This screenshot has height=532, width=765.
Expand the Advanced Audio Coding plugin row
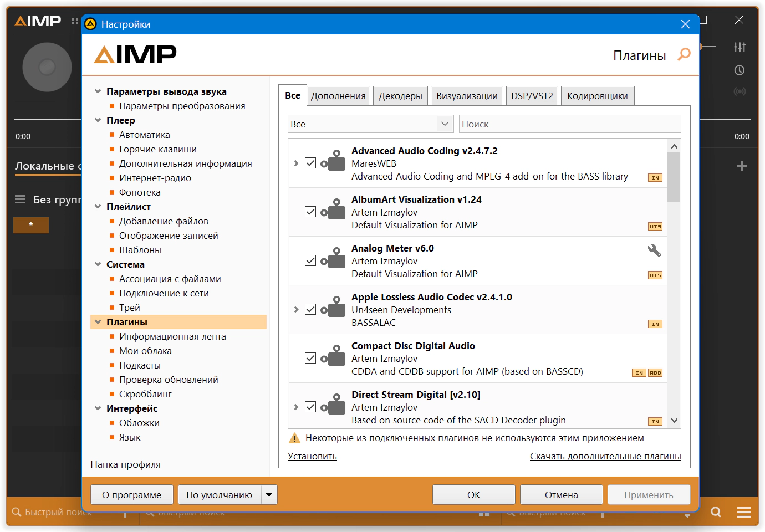296,163
